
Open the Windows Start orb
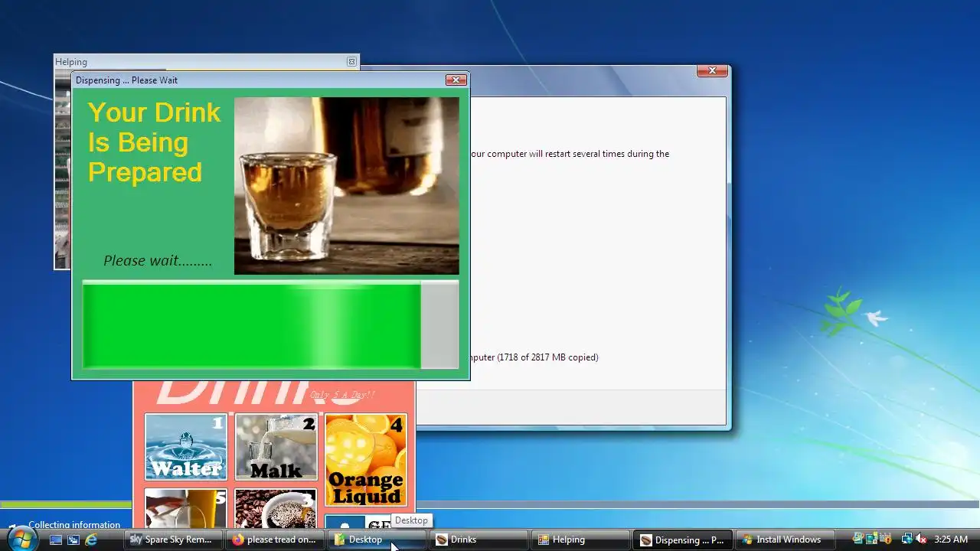pos(21,539)
